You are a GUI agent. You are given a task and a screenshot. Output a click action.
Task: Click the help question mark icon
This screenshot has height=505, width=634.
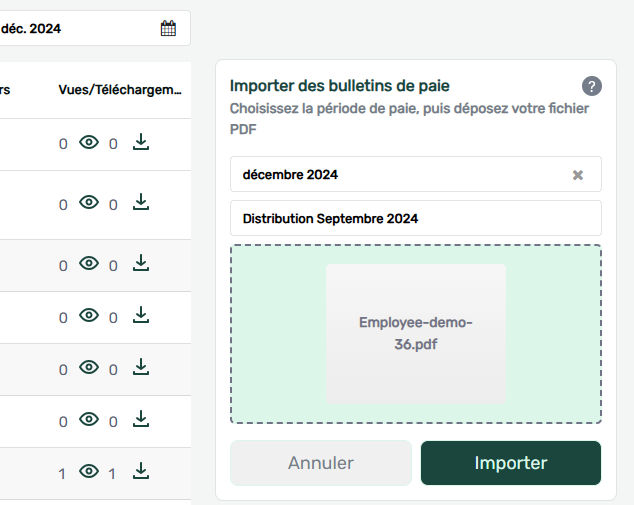[591, 86]
